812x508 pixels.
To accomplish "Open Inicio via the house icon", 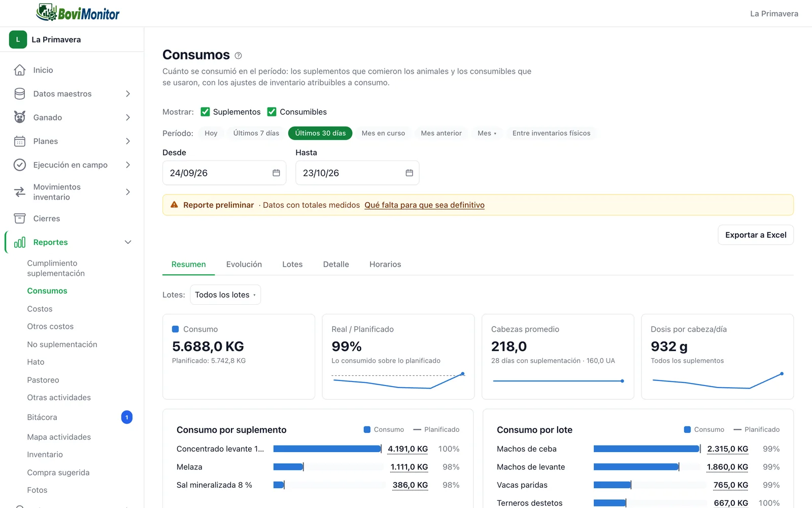I will [x=20, y=70].
